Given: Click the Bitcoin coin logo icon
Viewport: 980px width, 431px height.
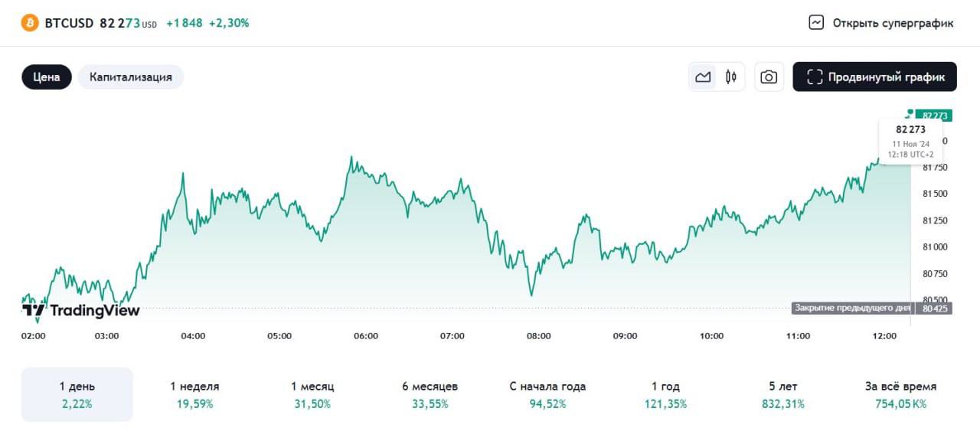Looking at the screenshot, I should tap(30, 23).
